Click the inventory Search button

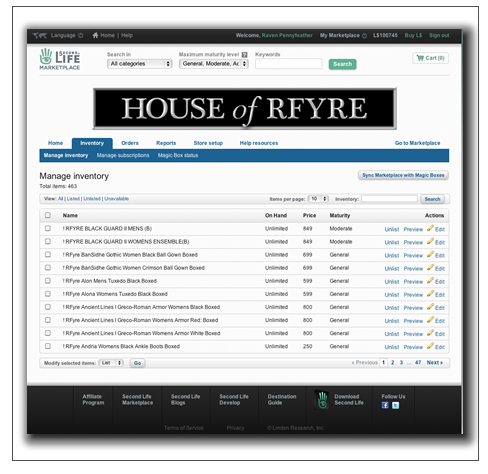click(432, 199)
